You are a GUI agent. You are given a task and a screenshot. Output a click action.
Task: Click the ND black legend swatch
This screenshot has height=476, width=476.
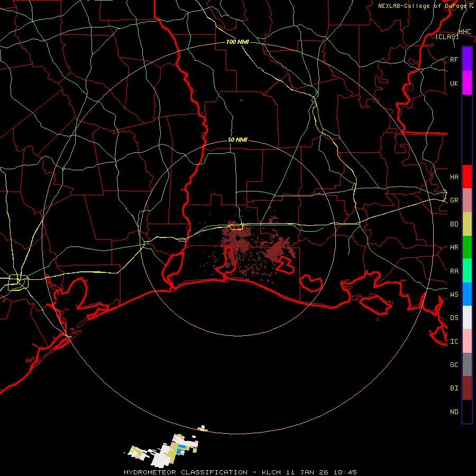click(x=467, y=411)
